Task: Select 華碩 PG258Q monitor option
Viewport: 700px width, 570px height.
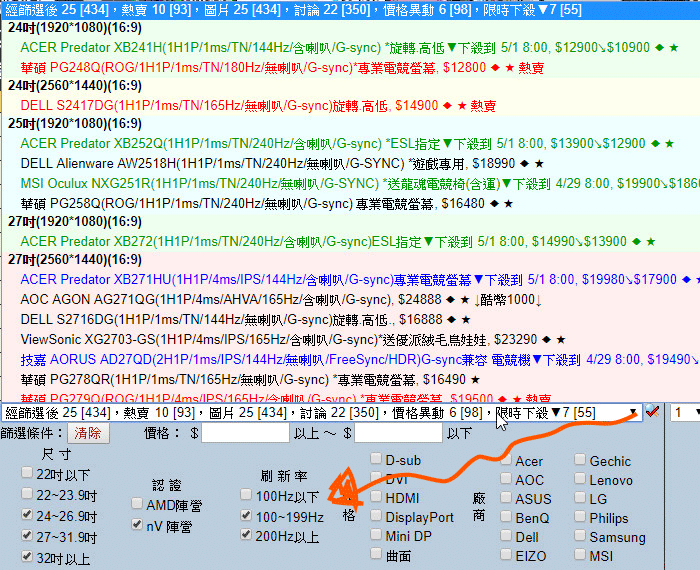Action: (350, 204)
